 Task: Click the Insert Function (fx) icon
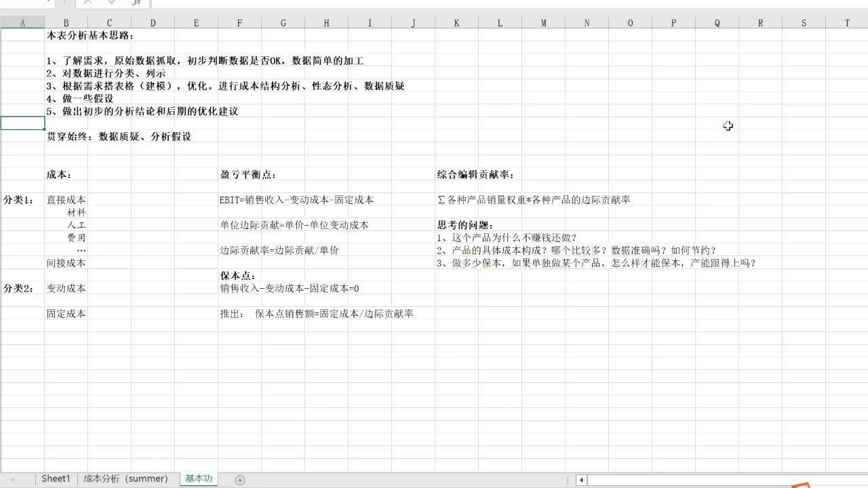point(137,3)
